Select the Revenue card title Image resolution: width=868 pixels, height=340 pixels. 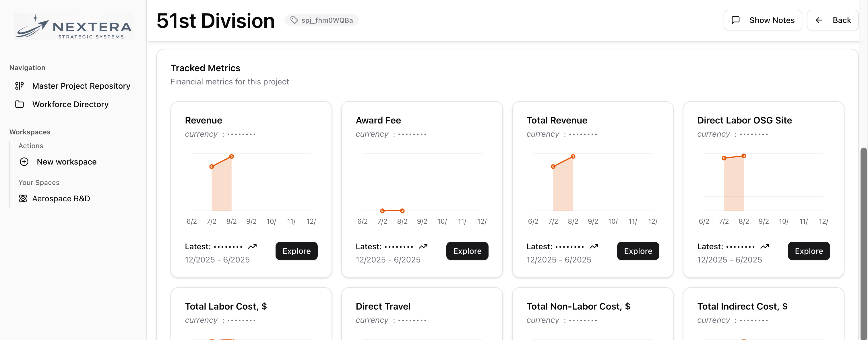204,120
